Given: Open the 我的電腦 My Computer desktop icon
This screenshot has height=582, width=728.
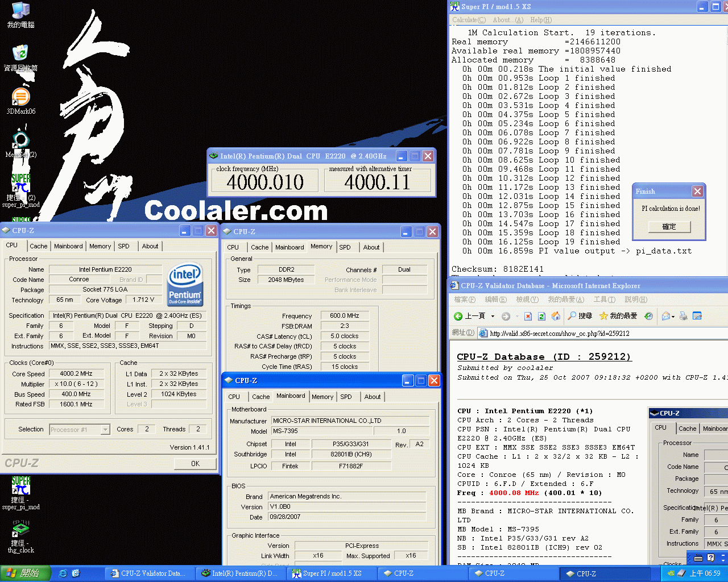Looking at the screenshot, I should (x=20, y=15).
